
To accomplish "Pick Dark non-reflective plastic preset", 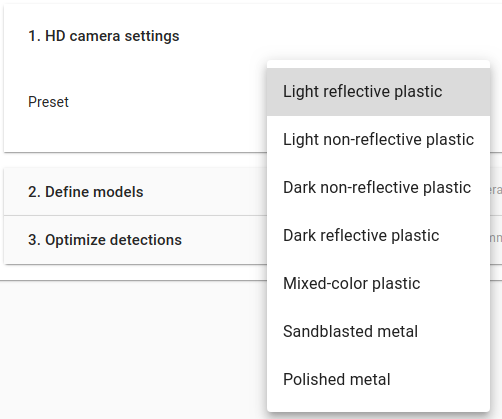I will pos(378,188).
